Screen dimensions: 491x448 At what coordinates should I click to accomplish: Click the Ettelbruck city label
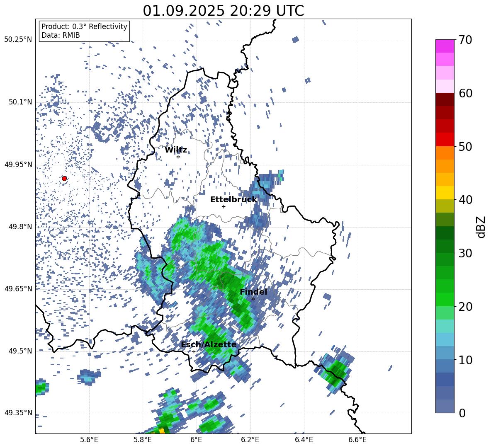click(233, 200)
